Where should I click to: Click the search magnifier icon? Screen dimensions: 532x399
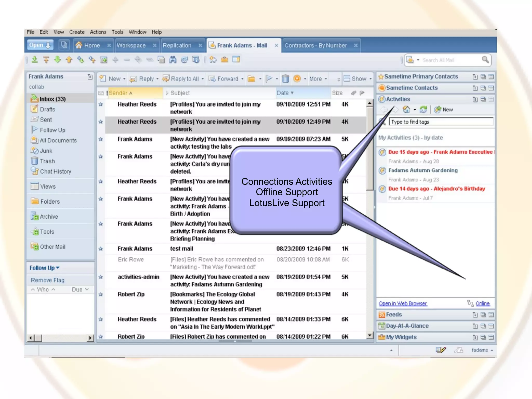point(485,60)
